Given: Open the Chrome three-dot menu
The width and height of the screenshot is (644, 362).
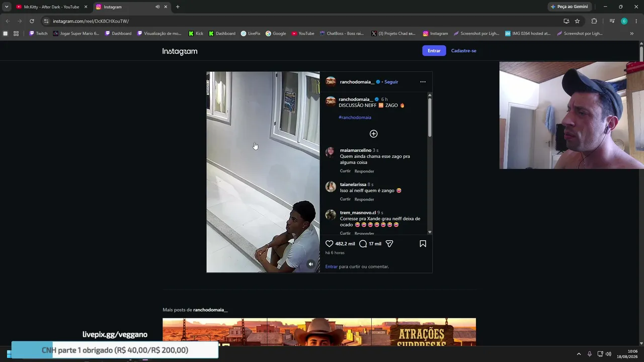Looking at the screenshot, I should point(636,21).
